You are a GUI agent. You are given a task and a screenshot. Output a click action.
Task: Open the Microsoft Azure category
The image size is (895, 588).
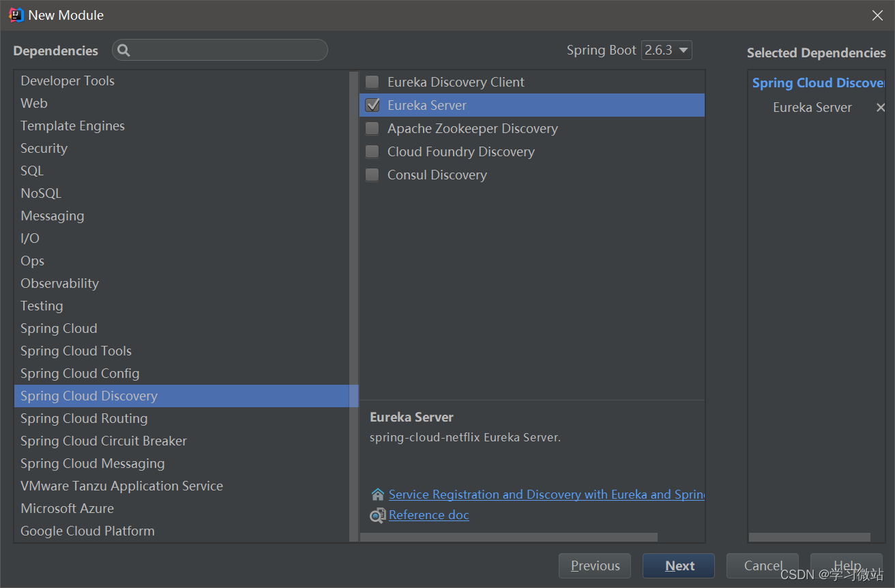point(181,508)
